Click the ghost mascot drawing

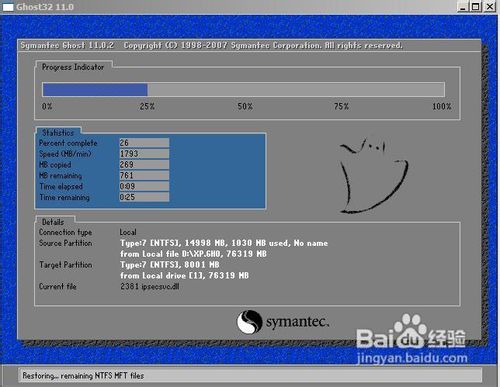[x=374, y=176]
